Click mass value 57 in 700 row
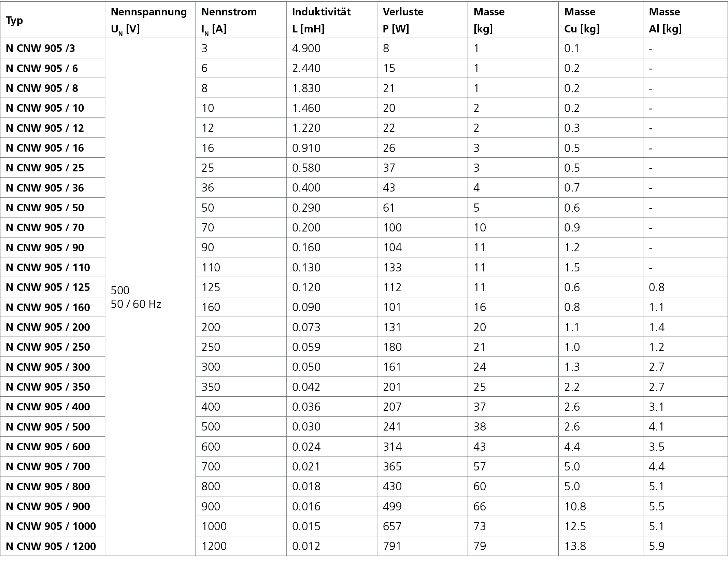This screenshot has width=728, height=563. 480,466
